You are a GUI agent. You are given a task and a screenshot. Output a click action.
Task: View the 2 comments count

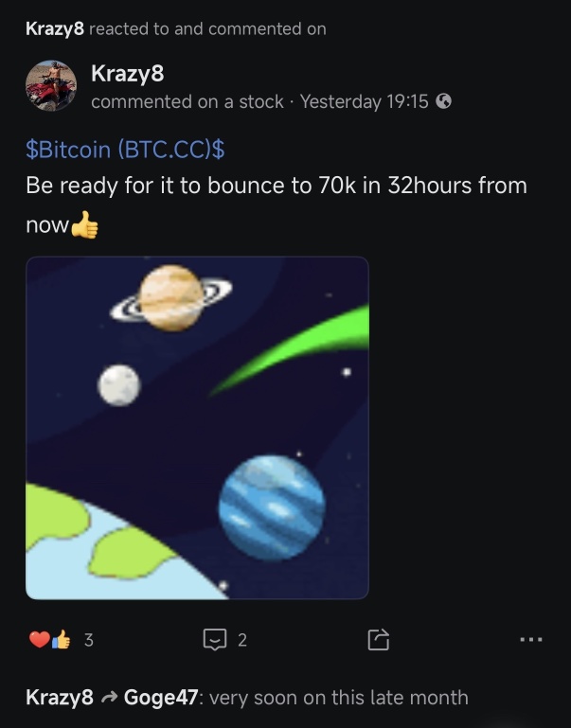tap(242, 640)
